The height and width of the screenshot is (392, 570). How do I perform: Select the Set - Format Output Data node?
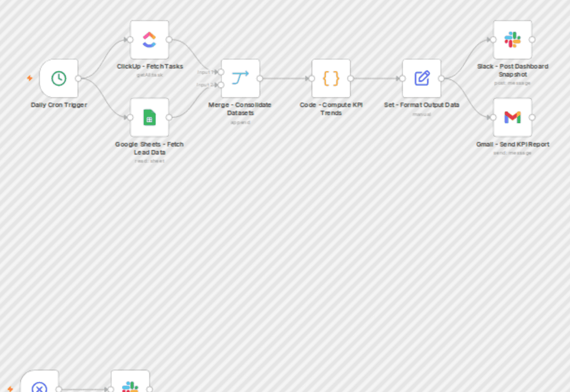point(422,78)
